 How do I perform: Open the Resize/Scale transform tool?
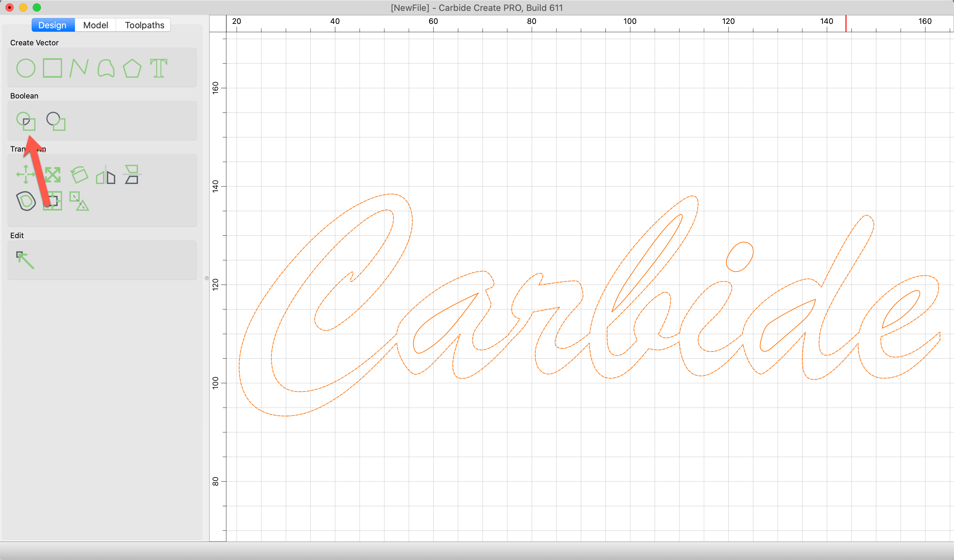coord(52,175)
